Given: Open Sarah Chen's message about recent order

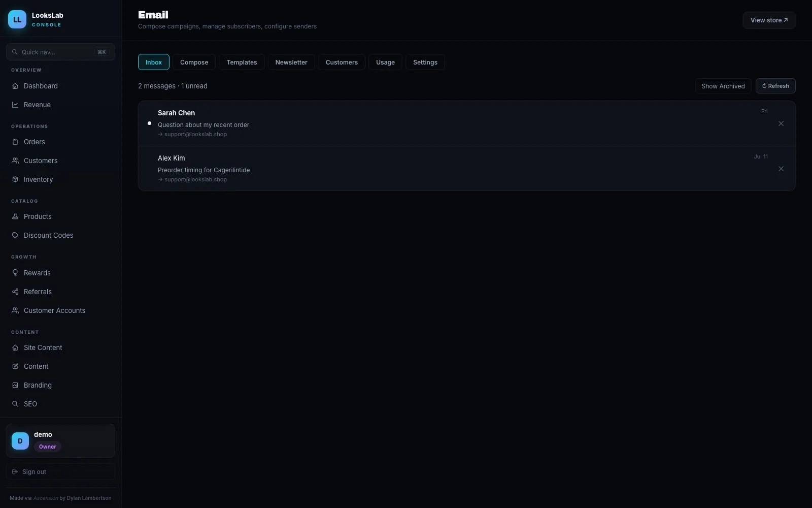Looking at the screenshot, I should coord(467,123).
